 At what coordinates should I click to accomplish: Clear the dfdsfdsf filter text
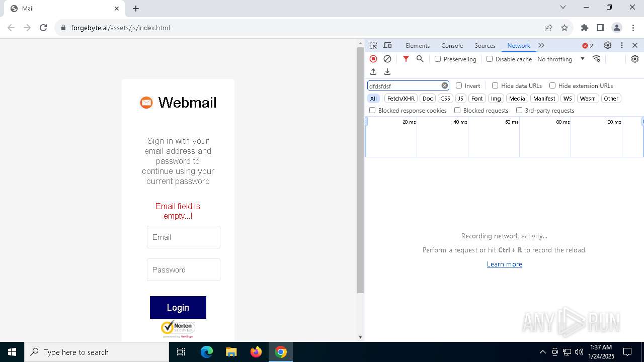pyautogui.click(x=445, y=85)
